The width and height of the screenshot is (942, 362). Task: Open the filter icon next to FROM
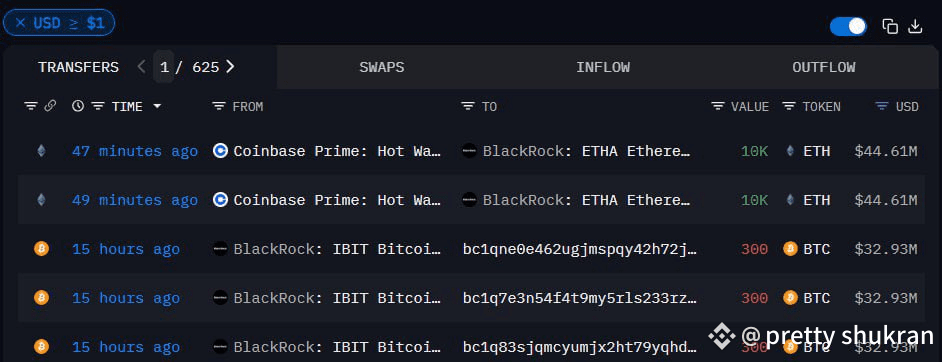[x=219, y=106]
